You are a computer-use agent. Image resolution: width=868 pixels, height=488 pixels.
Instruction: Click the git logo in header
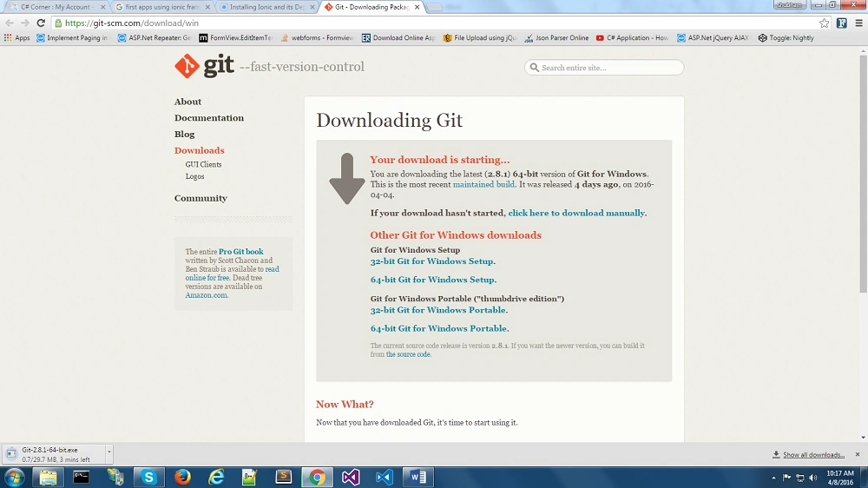tap(204, 67)
